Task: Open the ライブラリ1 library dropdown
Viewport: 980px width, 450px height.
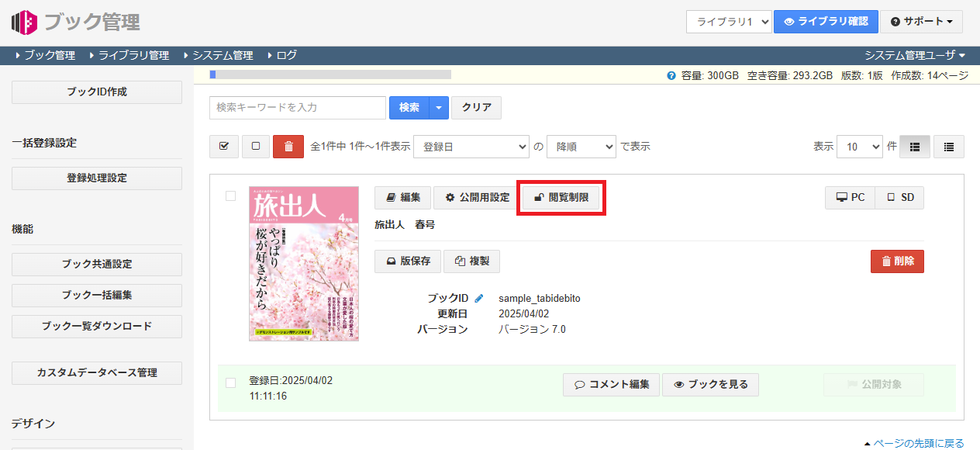Action: point(728,22)
